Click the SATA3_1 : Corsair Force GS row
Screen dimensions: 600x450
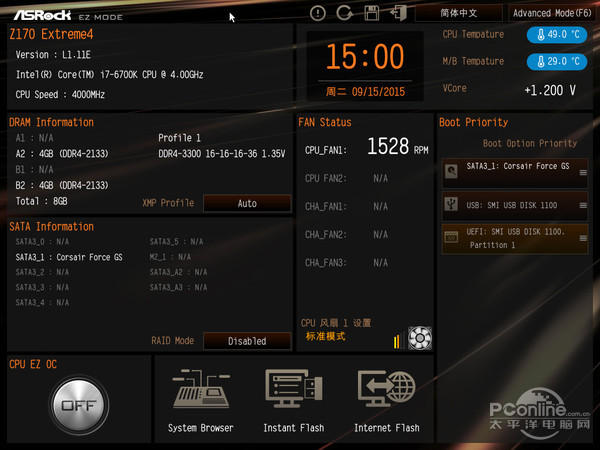coord(69,257)
